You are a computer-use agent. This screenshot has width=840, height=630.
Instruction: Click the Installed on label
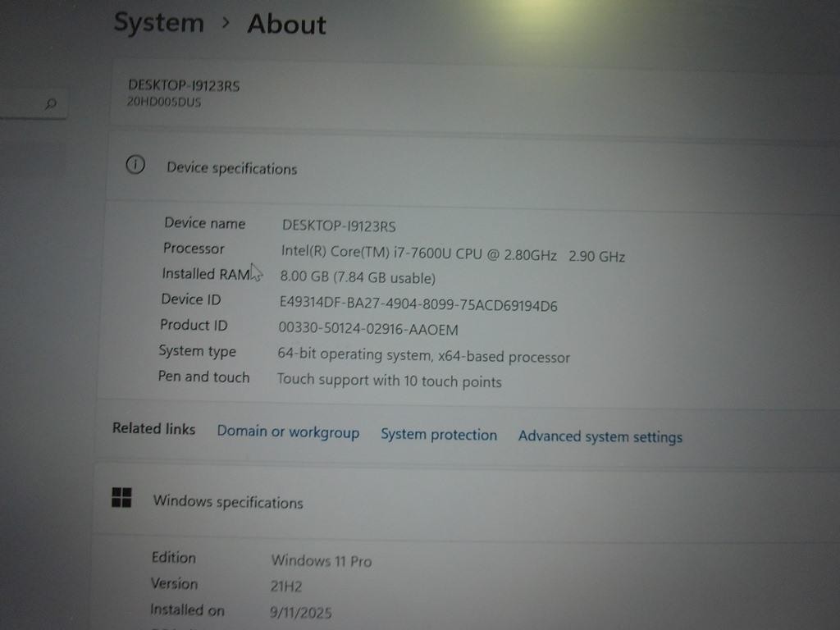pyautogui.click(x=187, y=609)
